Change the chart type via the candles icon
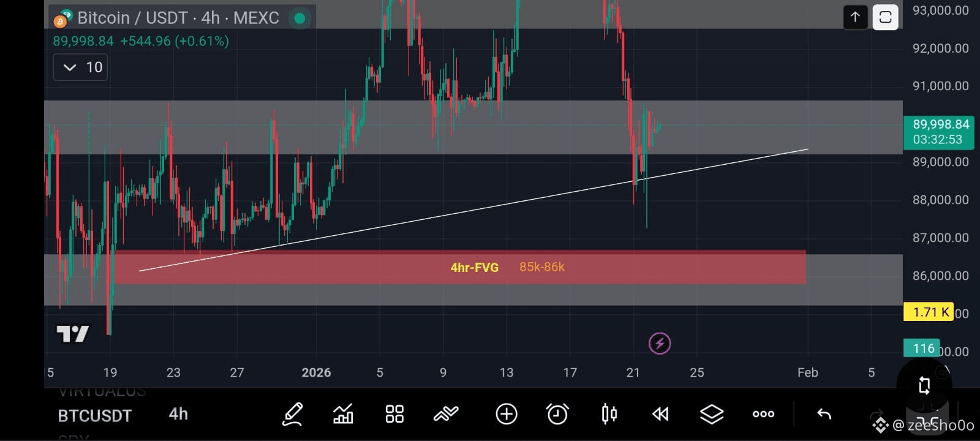 (609, 414)
